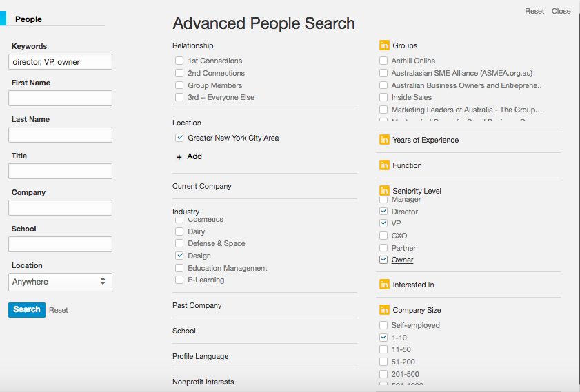This screenshot has width=580, height=392.
Task: Expand the School filter section
Action: coord(184,331)
